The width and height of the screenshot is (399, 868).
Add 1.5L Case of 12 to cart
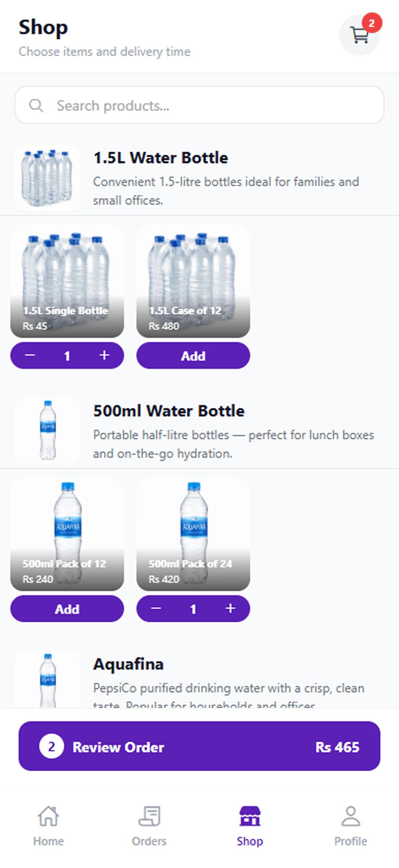(193, 355)
